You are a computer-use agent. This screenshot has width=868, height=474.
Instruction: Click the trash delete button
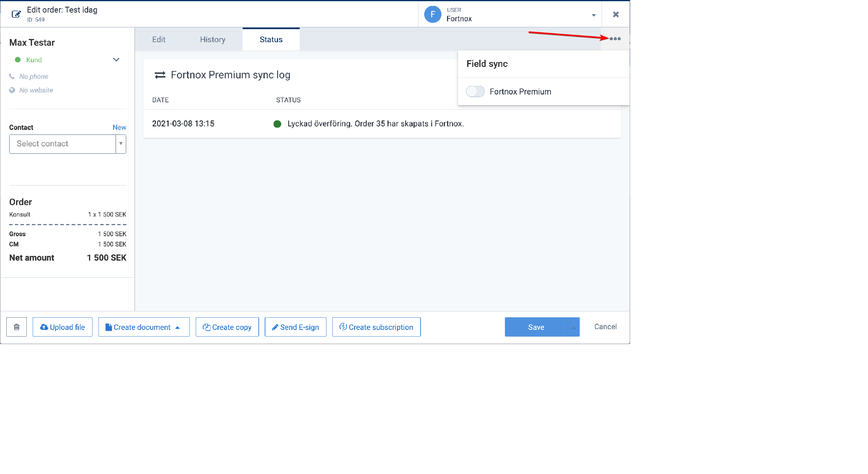point(17,327)
